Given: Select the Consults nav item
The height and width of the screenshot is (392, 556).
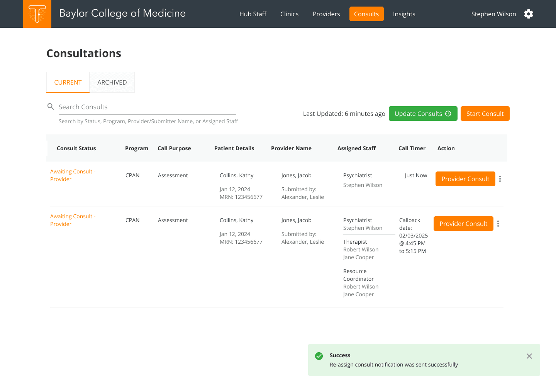Looking at the screenshot, I should tap(366, 14).
